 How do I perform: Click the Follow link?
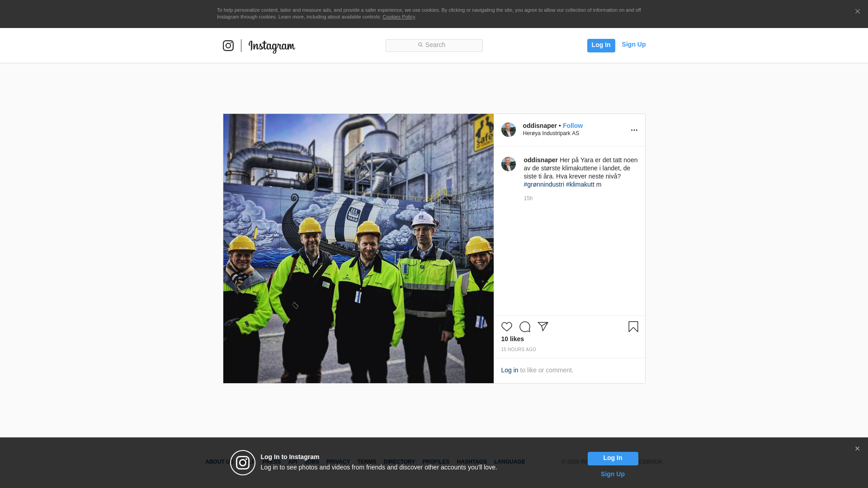coord(572,126)
